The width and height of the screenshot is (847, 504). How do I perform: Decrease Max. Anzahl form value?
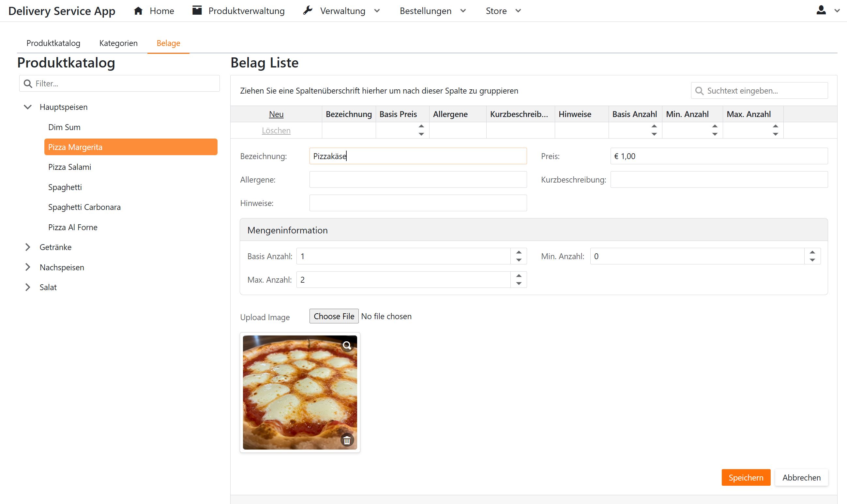point(519,284)
